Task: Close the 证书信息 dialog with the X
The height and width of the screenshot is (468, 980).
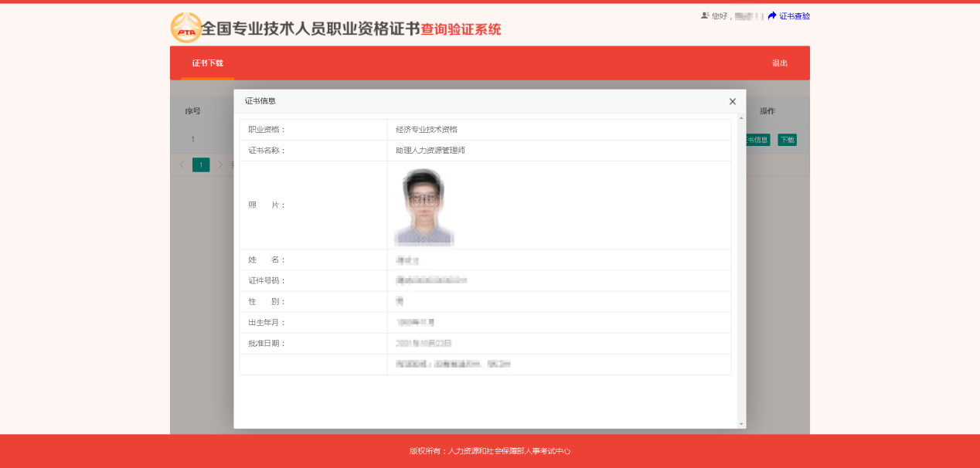Action: tap(732, 101)
